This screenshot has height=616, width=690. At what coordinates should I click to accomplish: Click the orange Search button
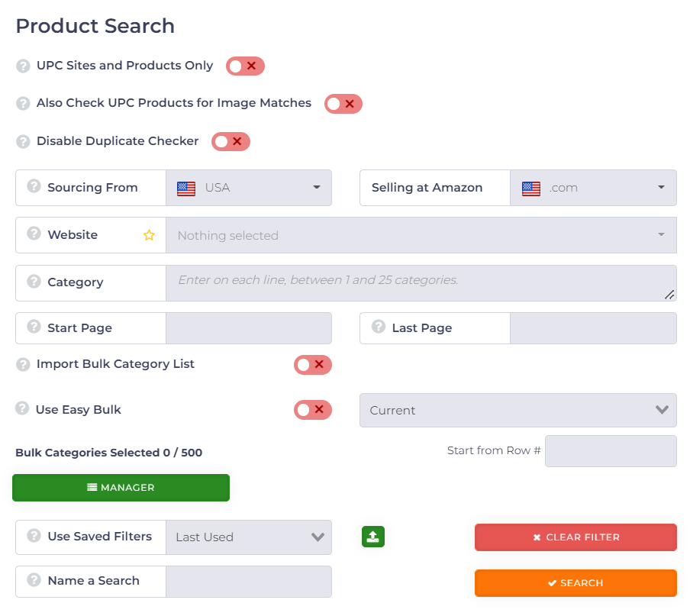[x=576, y=583]
